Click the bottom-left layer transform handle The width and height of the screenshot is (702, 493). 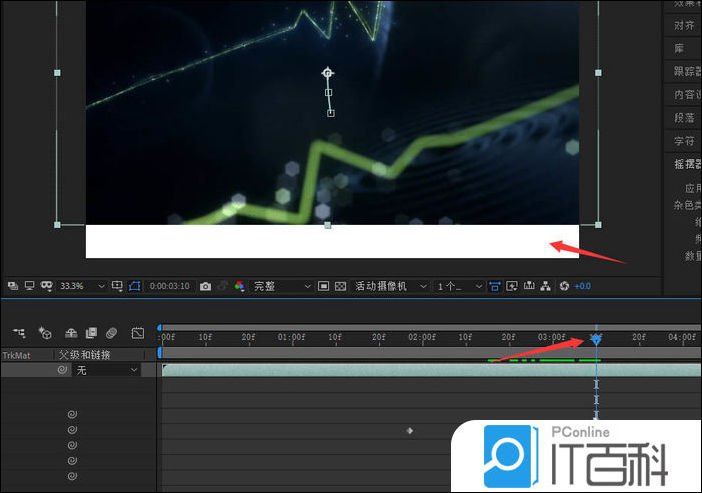tap(57, 225)
